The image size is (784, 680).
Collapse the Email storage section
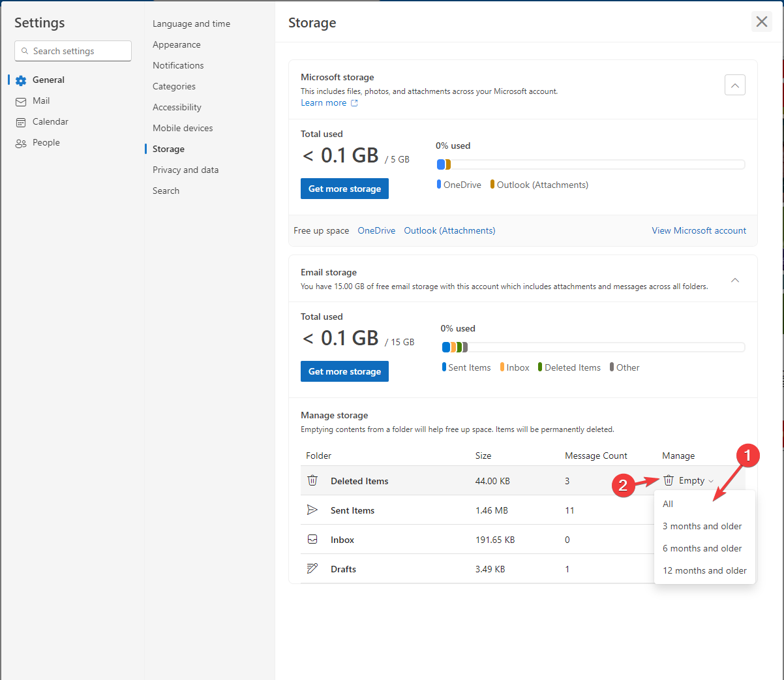[x=734, y=279]
